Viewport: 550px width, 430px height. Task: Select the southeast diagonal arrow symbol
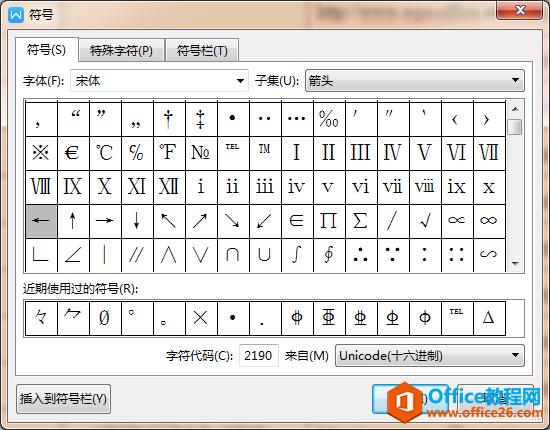[233, 221]
